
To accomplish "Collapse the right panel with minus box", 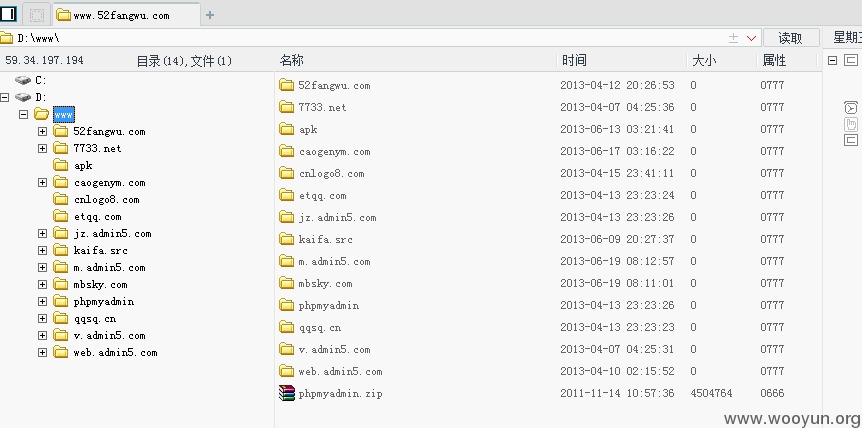I will tap(832, 60).
